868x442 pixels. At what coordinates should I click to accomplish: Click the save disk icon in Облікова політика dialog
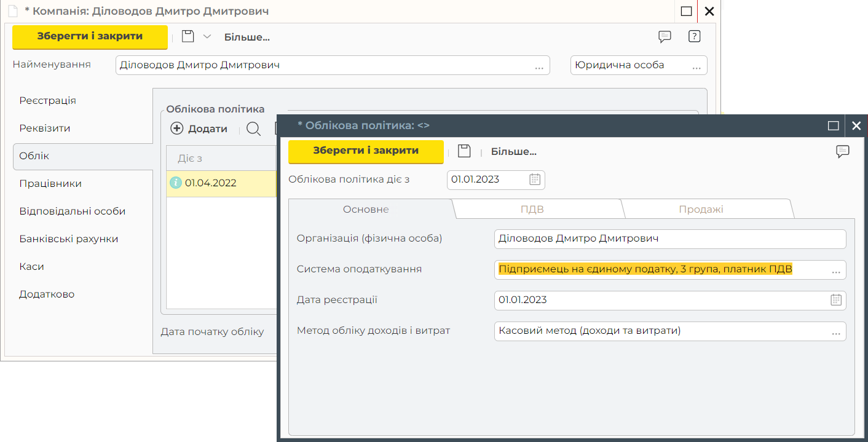point(464,151)
